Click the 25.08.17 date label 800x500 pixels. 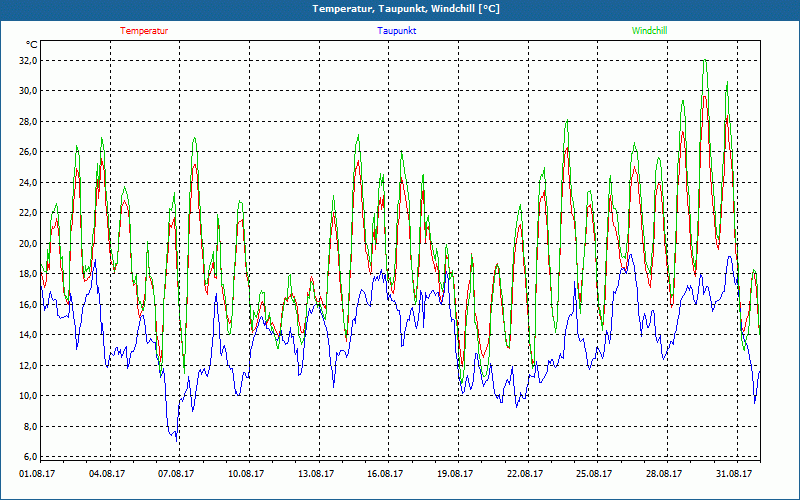[x=594, y=474]
